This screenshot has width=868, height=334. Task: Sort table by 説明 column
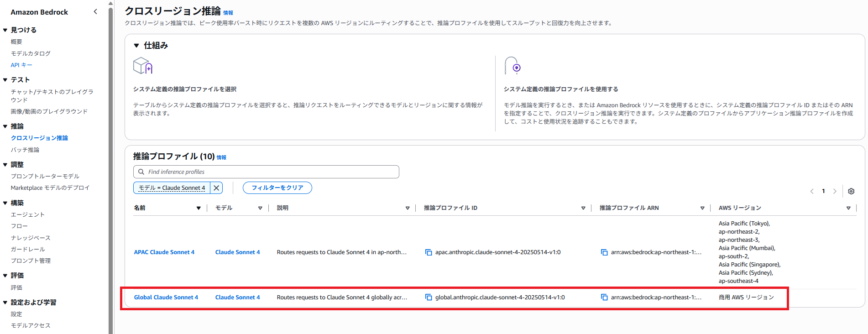pos(408,208)
